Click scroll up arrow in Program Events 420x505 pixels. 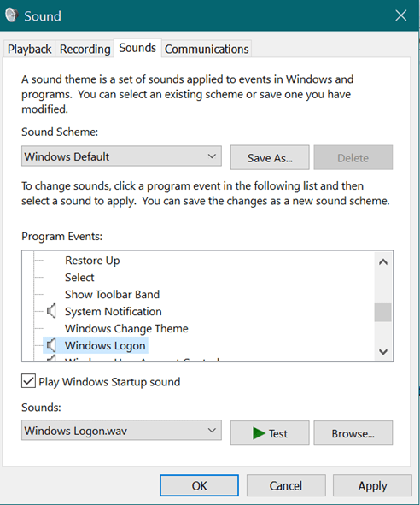click(383, 262)
